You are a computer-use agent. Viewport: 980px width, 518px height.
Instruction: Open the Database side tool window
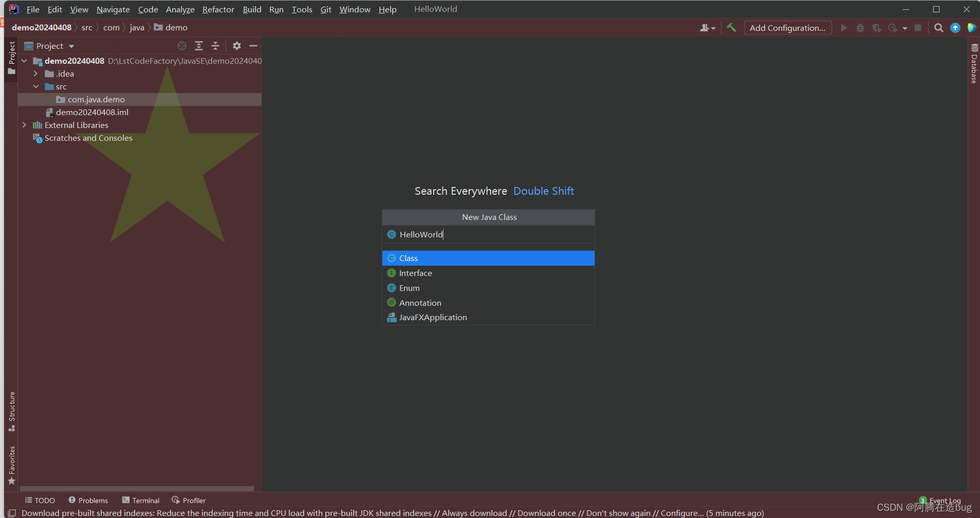pyautogui.click(x=974, y=64)
